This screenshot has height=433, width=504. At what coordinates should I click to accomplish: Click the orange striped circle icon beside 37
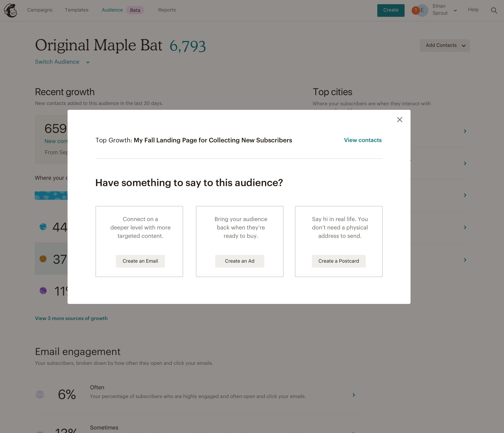click(x=43, y=259)
